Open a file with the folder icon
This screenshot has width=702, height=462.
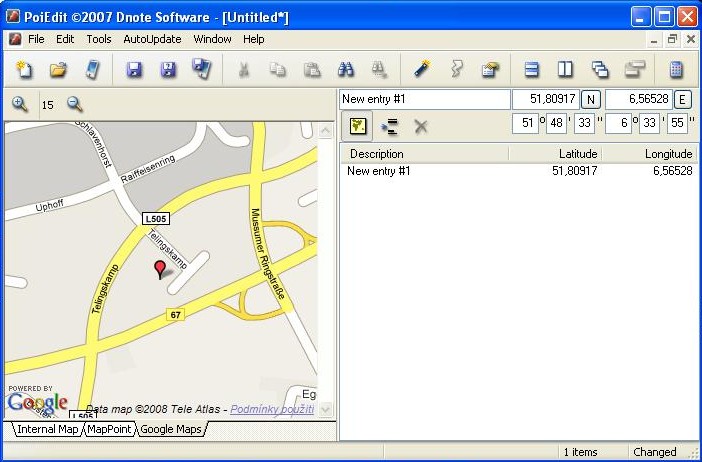pyautogui.click(x=58, y=69)
